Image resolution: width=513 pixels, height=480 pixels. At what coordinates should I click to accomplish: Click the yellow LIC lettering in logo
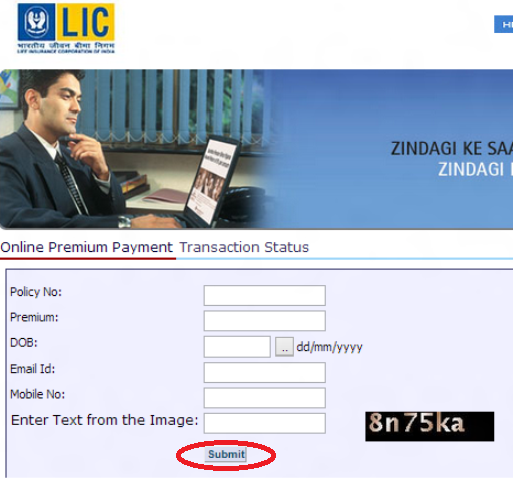pos(85,22)
